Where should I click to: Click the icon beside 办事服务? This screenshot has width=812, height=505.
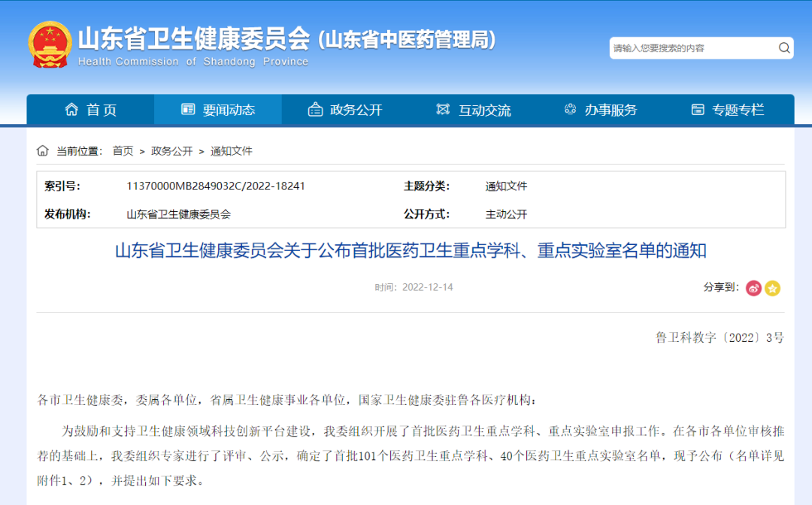click(x=570, y=110)
